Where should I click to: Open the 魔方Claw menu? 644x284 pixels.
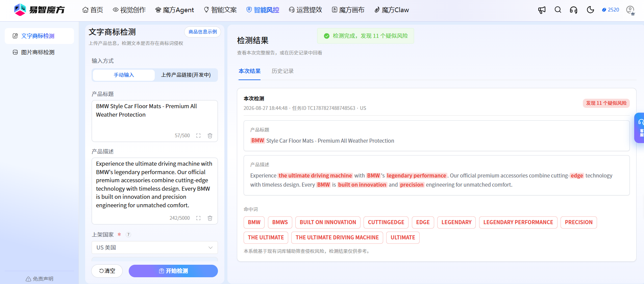point(392,10)
